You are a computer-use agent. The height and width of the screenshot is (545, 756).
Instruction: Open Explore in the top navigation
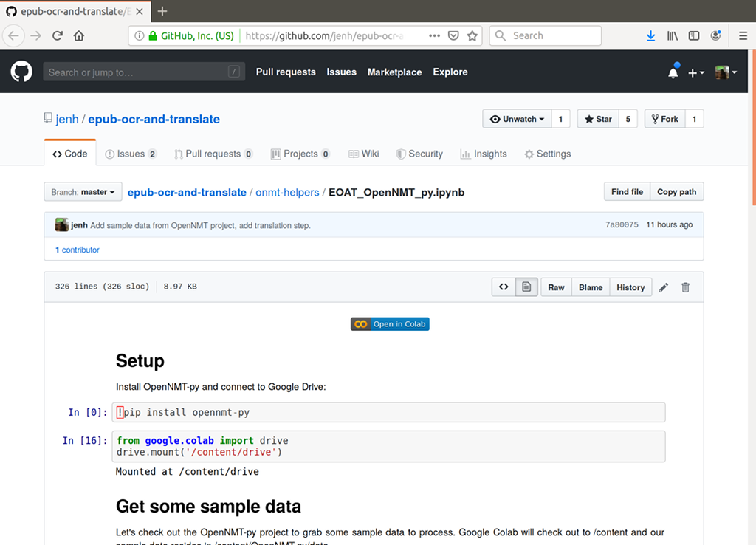click(450, 72)
